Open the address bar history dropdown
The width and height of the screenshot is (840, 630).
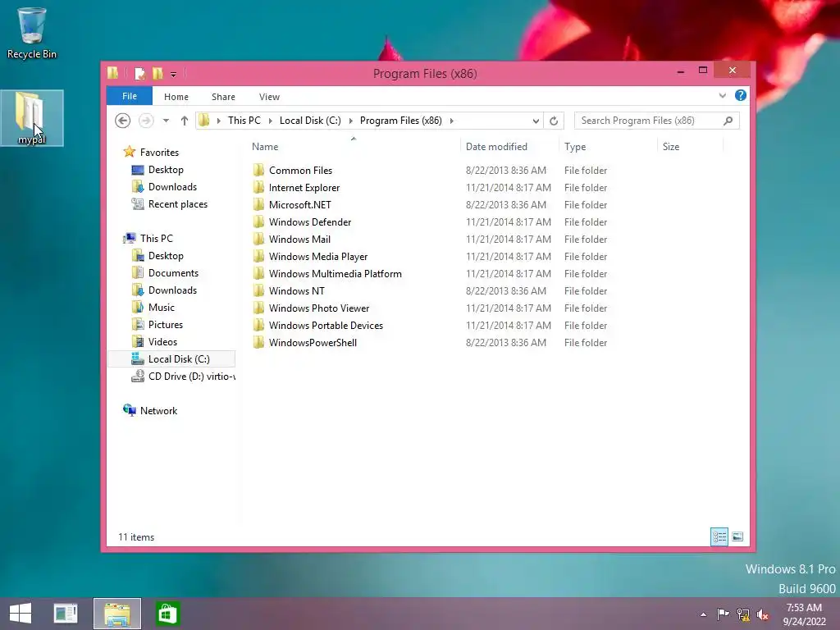536,121
